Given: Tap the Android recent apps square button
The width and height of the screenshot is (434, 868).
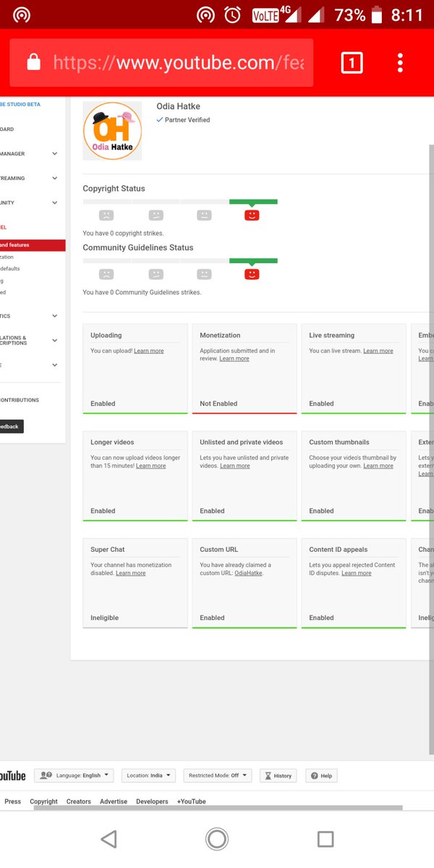Looking at the screenshot, I should click(x=325, y=838).
